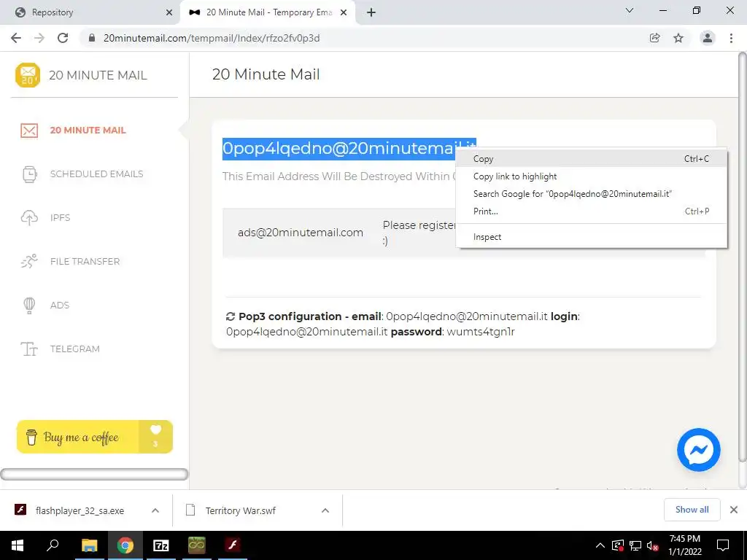Open the green infinity app on taskbar
This screenshot has height=560, width=747.
point(197,545)
